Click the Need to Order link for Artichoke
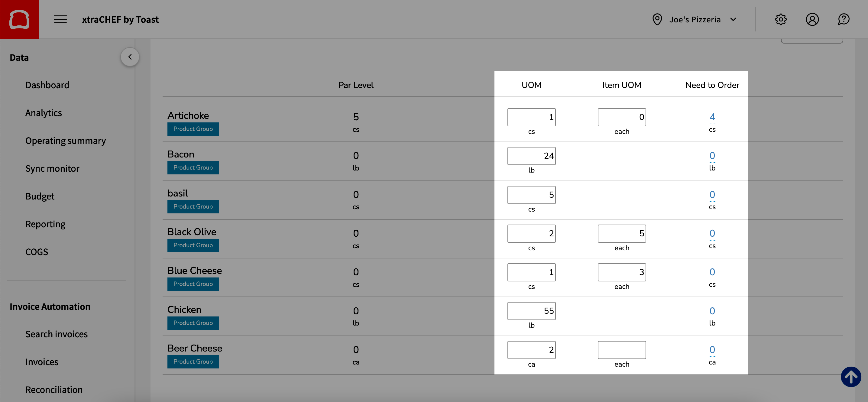Image resolution: width=868 pixels, height=402 pixels. coord(712,117)
